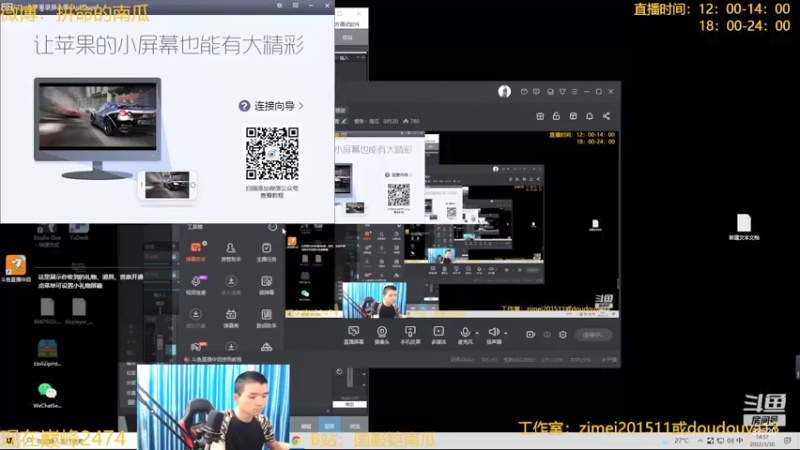Click the white 输出 button in background window
The height and width of the screenshot is (450, 800).
(x=349, y=404)
